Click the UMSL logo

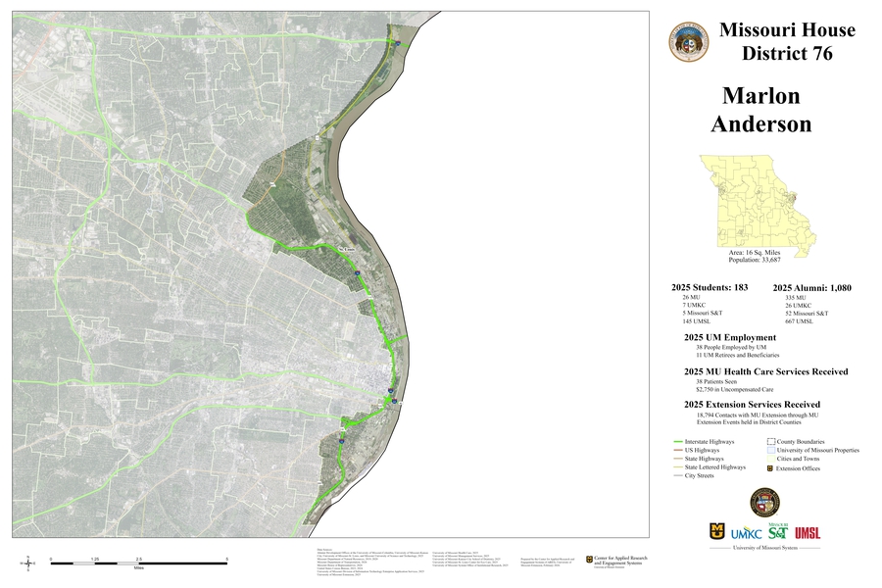tap(808, 533)
